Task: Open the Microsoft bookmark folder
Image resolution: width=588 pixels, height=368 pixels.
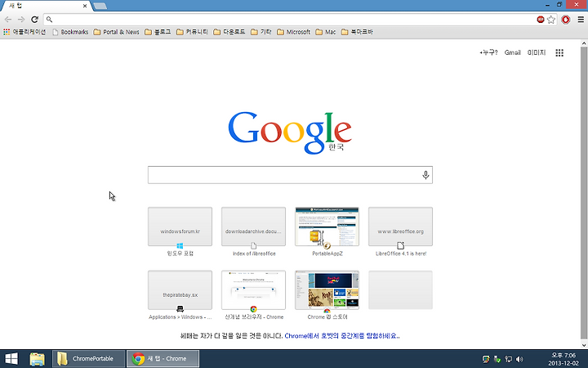Action: click(294, 32)
